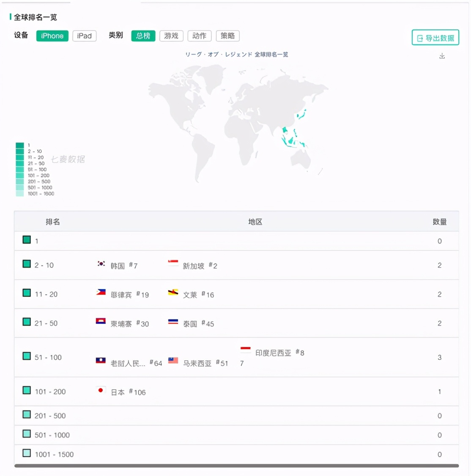
Task: Click the 1001 - 1500 legend label on map
Action: (41, 194)
